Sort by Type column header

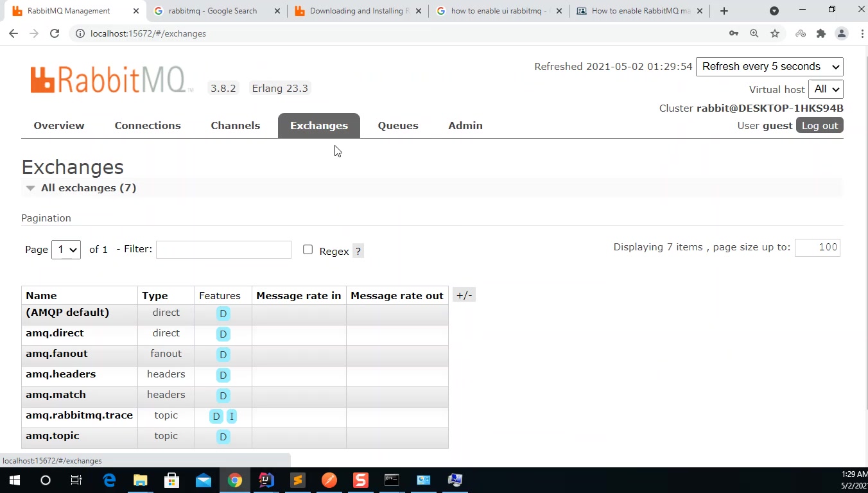coord(155,296)
